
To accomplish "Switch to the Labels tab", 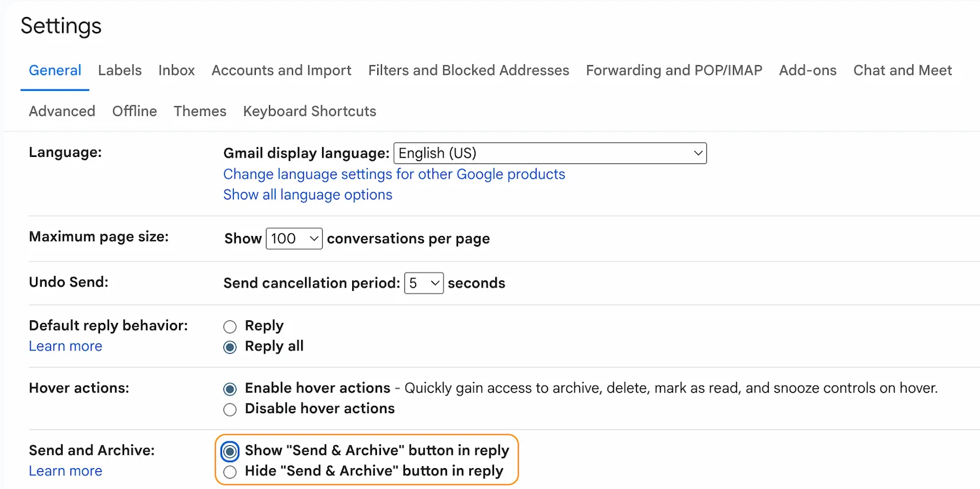I will pos(120,71).
